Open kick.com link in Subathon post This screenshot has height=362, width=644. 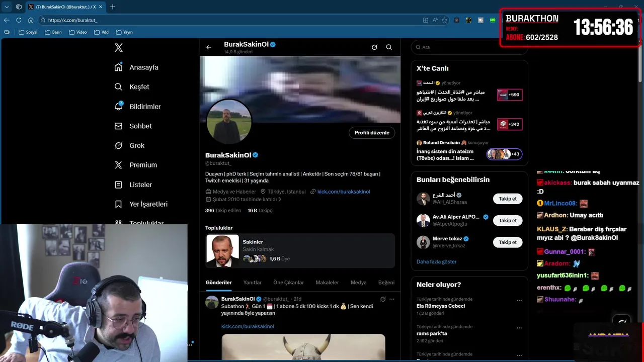point(248,326)
